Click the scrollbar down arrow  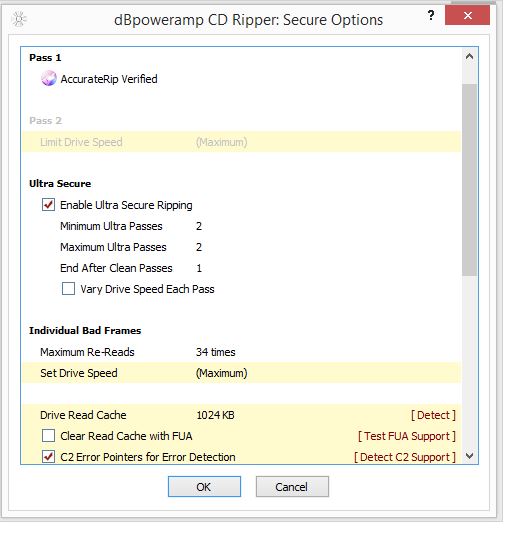coord(469,456)
